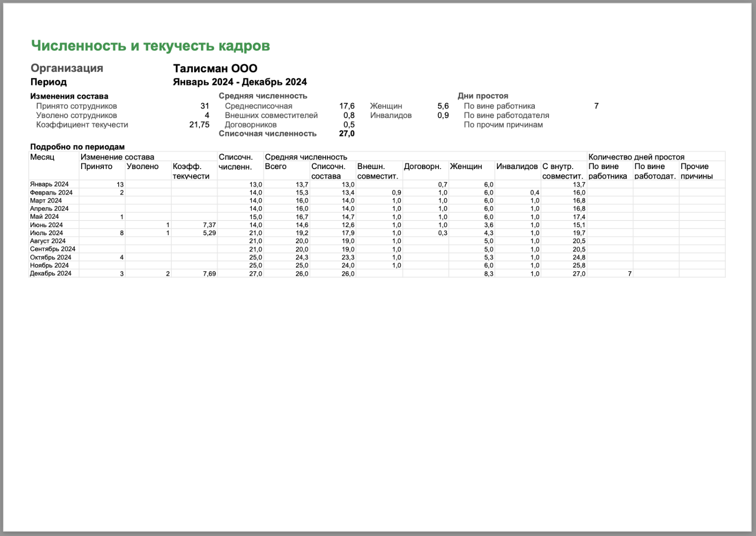Click the "Количество дней простоя" group header
756x536 pixels.
(636, 157)
